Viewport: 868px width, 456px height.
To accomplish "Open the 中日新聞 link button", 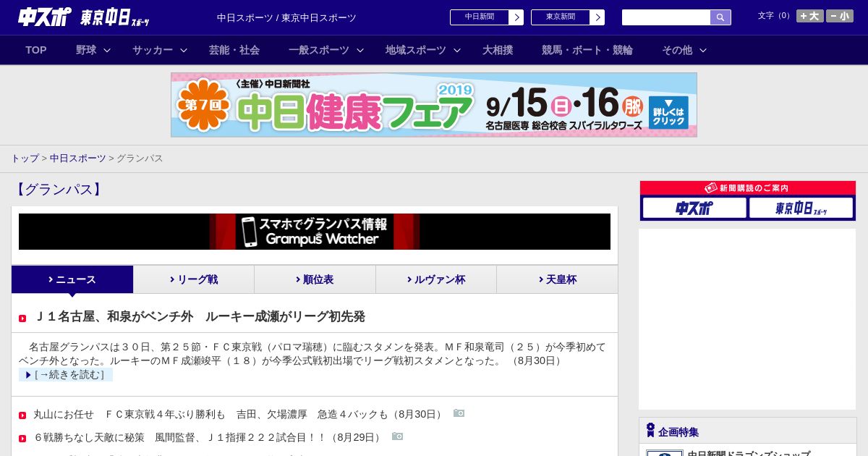I will 480,17.
